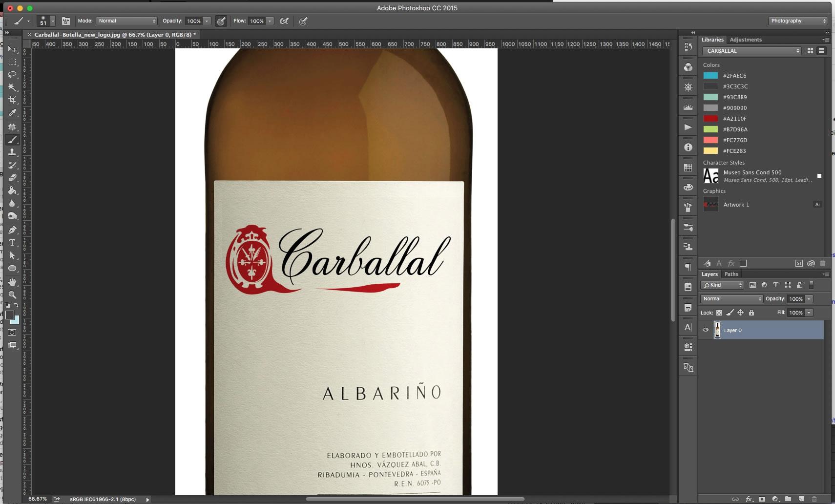Delete layer trash icon
The image size is (835, 504).
coord(814,499)
